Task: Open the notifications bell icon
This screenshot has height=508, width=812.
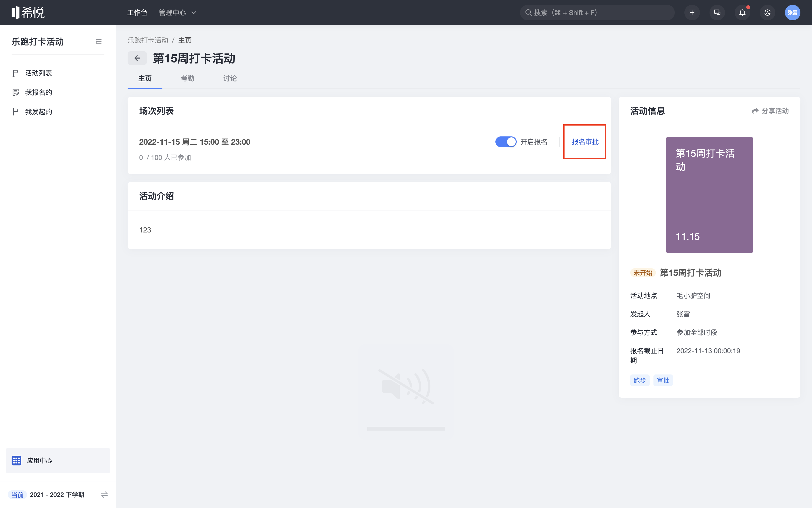Action: coord(742,12)
